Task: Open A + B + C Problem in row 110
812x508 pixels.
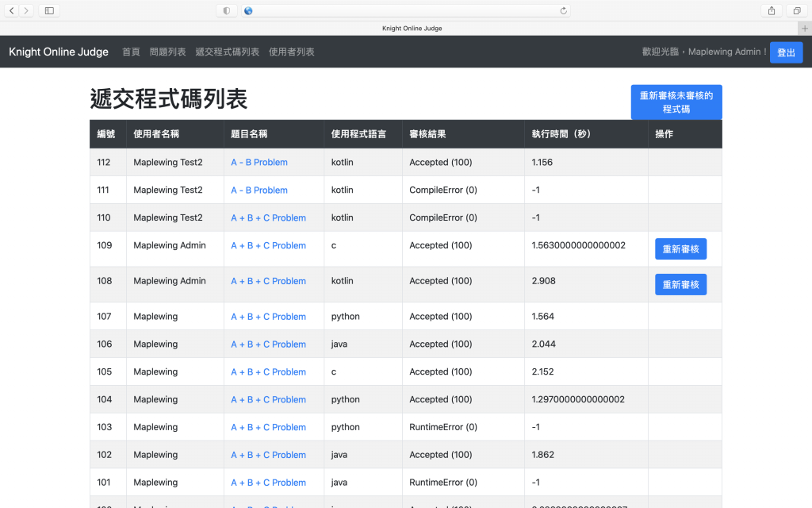Action: coord(268,217)
